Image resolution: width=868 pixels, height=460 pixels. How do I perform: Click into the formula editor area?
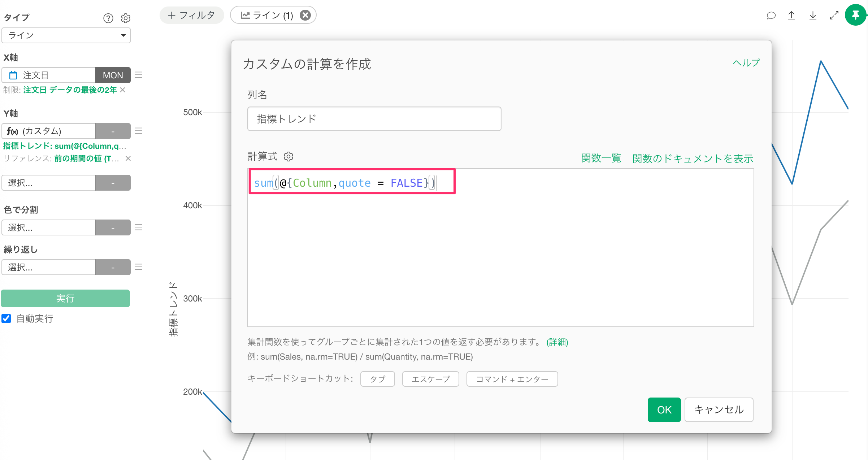[501, 248]
